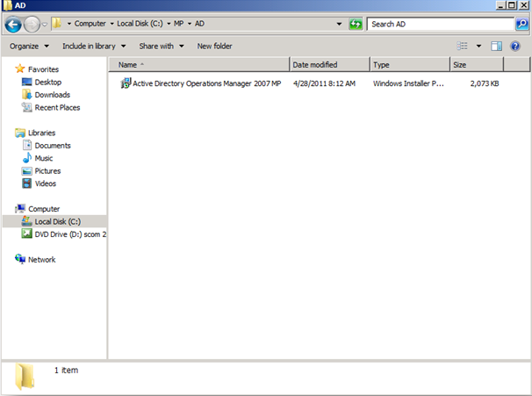Click the 2,073 KB size cell

point(485,83)
